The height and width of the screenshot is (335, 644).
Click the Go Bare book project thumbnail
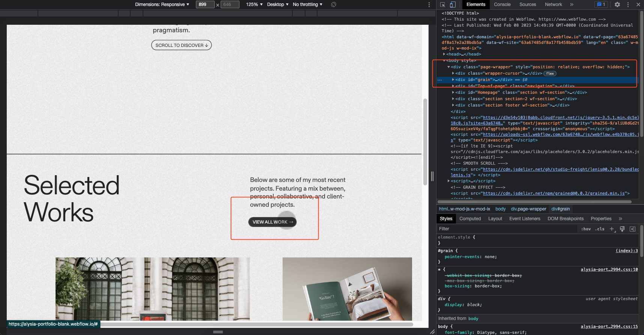[347, 289]
